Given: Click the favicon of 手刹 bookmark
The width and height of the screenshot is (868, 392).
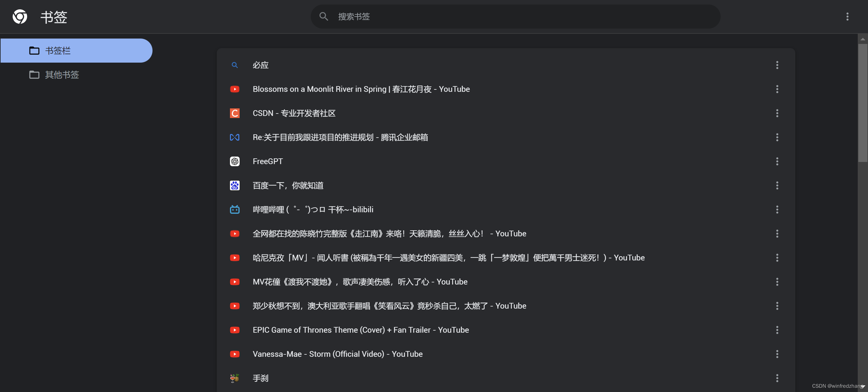Looking at the screenshot, I should tap(234, 378).
